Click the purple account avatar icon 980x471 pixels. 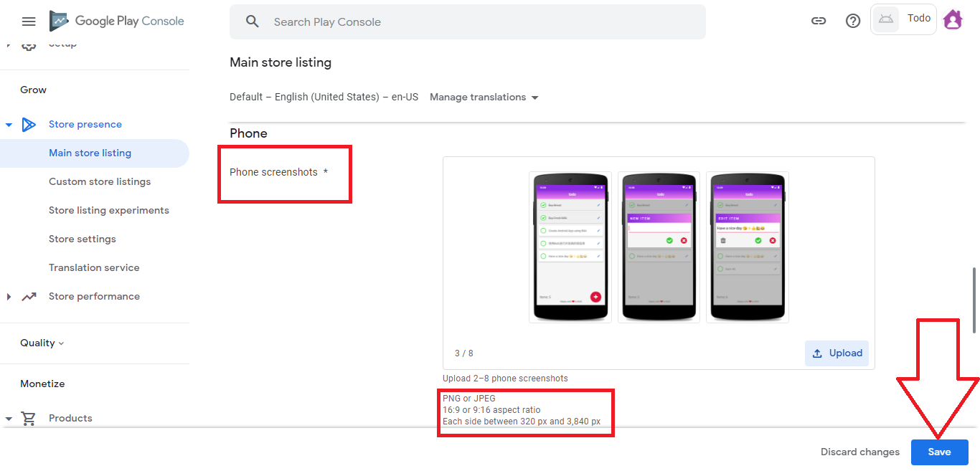point(953,19)
